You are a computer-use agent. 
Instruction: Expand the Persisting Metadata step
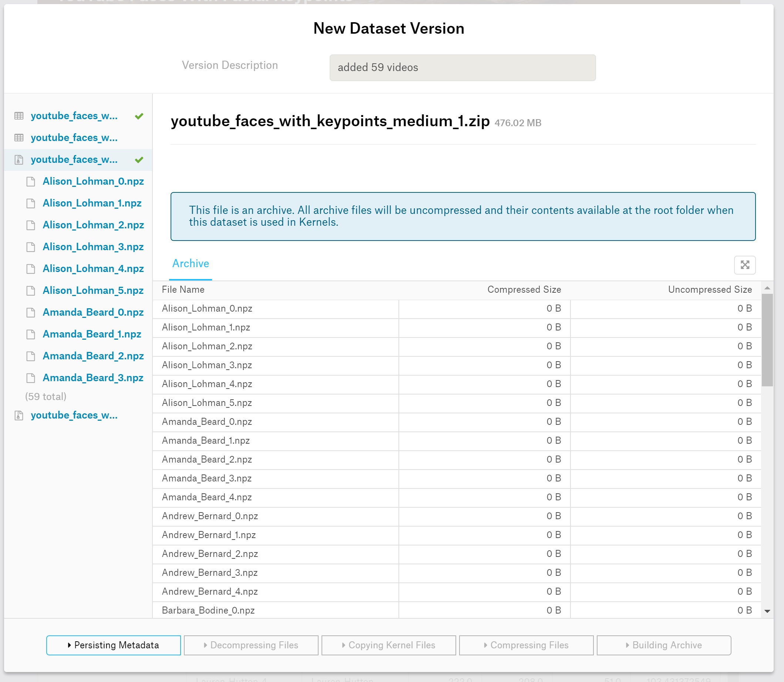click(x=113, y=645)
